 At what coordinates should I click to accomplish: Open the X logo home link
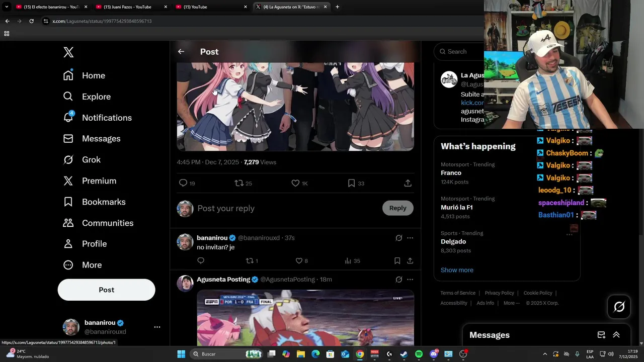tap(68, 52)
